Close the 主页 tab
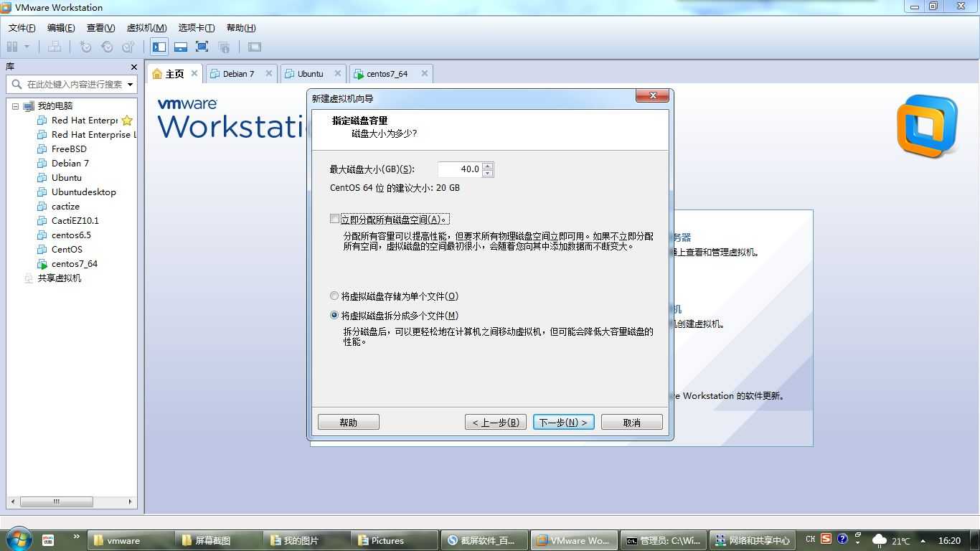 pyautogui.click(x=194, y=73)
